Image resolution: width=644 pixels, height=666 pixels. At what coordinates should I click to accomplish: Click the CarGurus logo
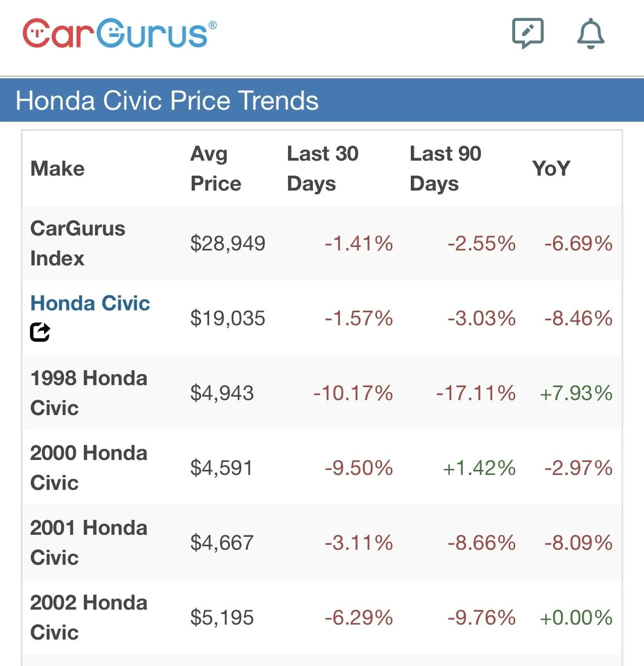(x=120, y=34)
